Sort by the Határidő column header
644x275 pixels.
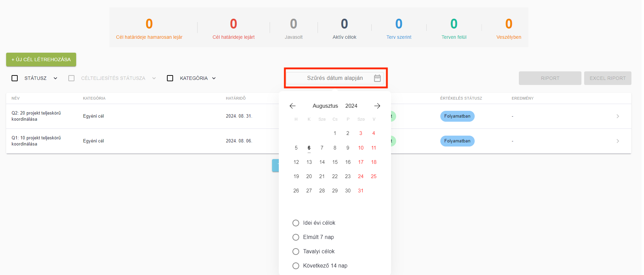coord(236,98)
